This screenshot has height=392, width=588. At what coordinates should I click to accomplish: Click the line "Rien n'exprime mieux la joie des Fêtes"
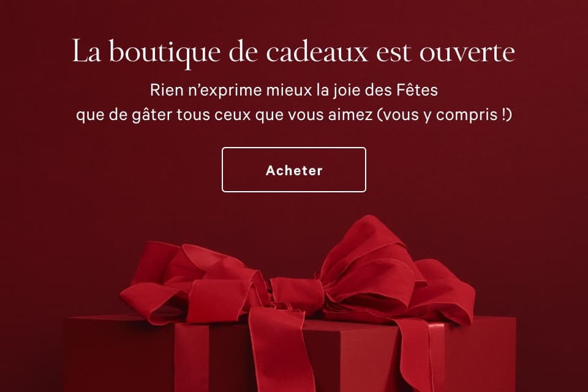[x=294, y=90]
